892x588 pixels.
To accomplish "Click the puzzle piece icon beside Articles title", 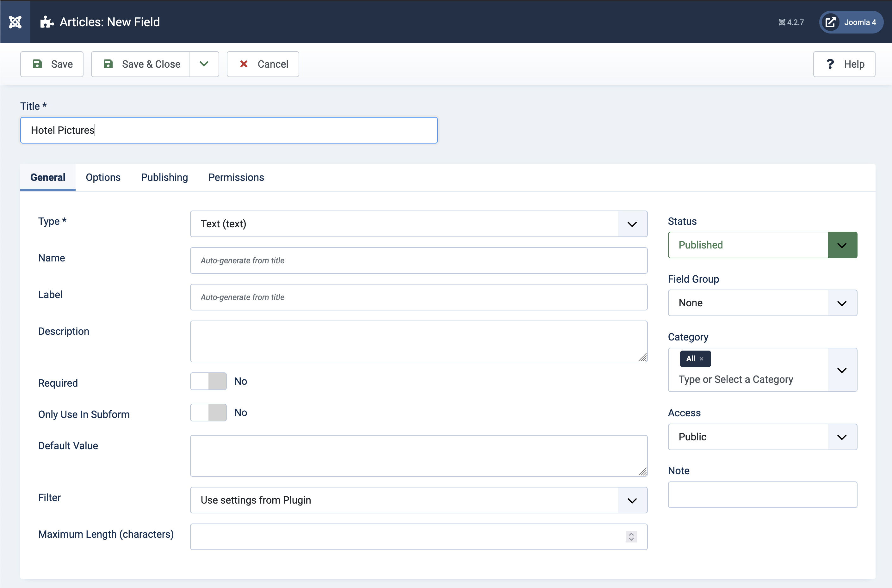I will pyautogui.click(x=47, y=22).
